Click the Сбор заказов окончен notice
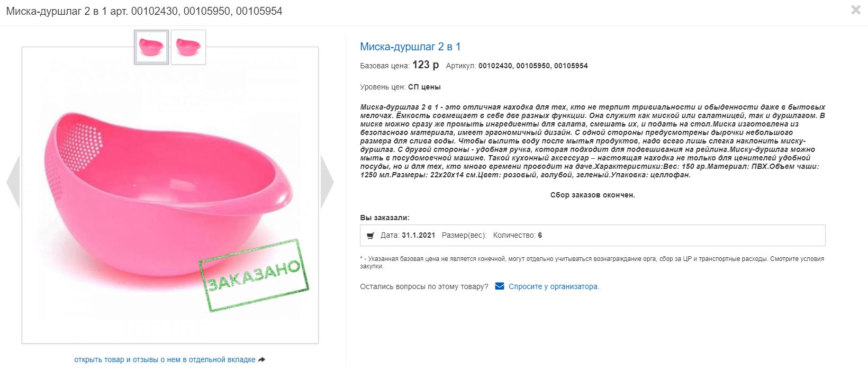 click(x=593, y=195)
